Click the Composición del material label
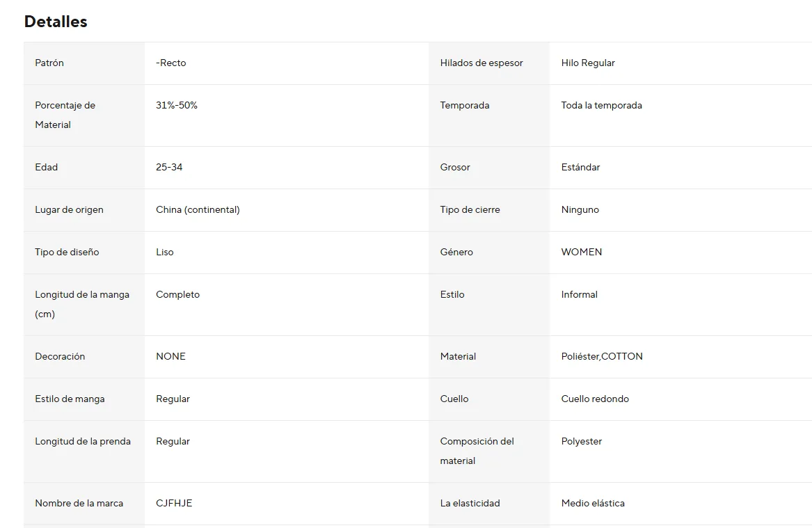This screenshot has height=528, width=812. click(x=477, y=451)
